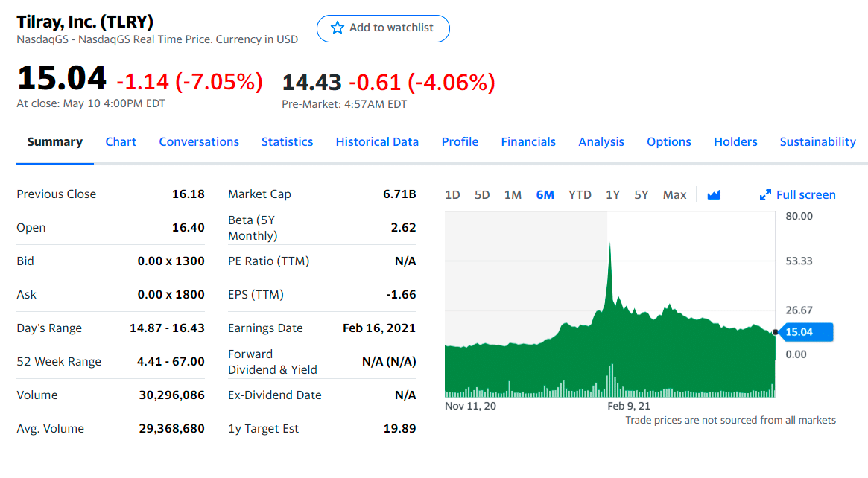Viewport: 868px width, 478px height.
Task: Select the 1D chart range
Action: coord(452,195)
